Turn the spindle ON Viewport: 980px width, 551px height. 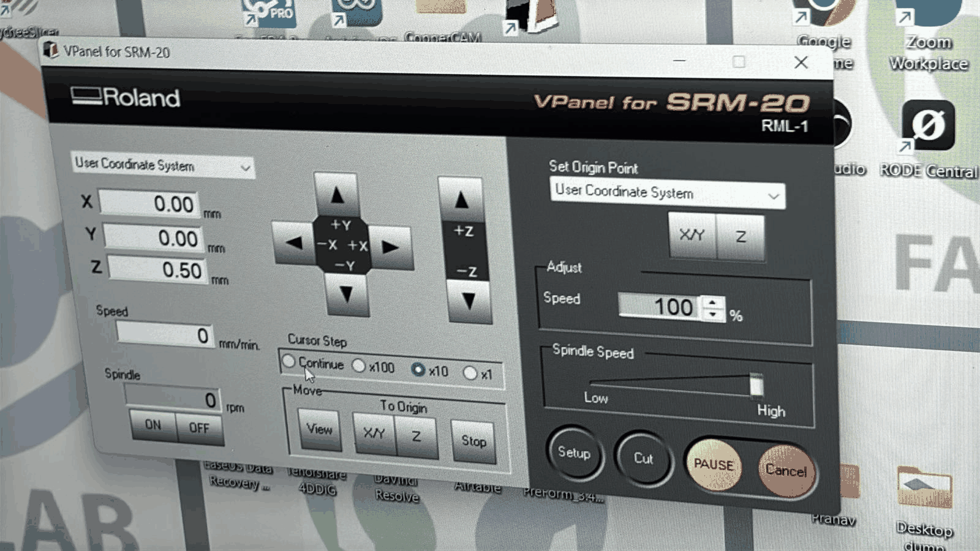[x=153, y=424]
